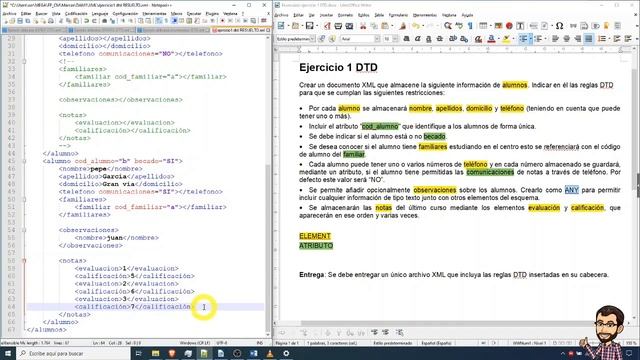Apply font color swatch in Writer
This screenshot has height=360, width=640.
click(491, 38)
